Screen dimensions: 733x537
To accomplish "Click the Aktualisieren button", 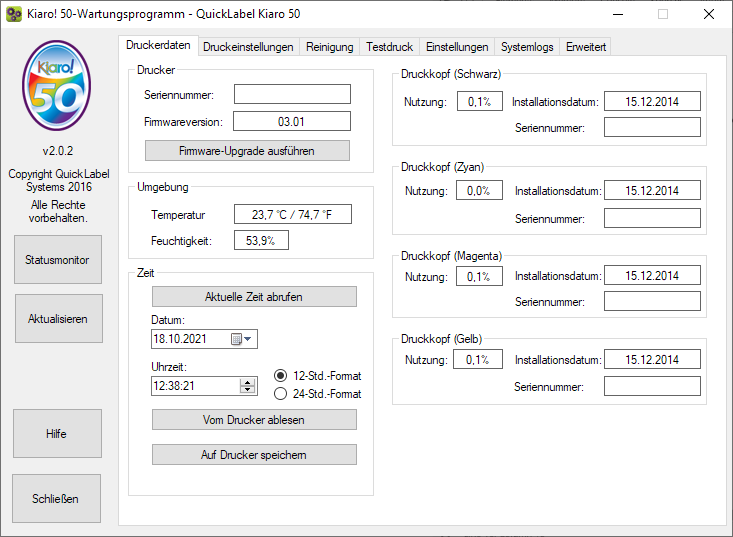I will (x=58, y=318).
